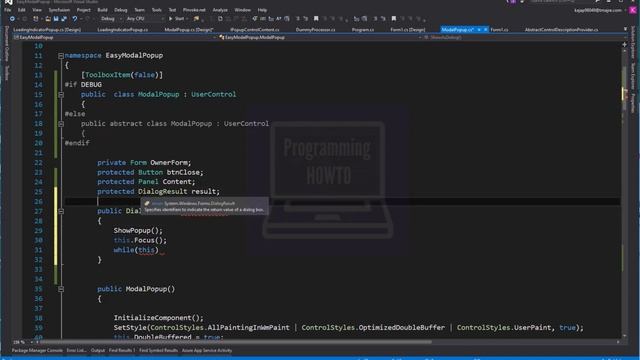
Task: Click the Save All icon
Action: coord(64,19)
